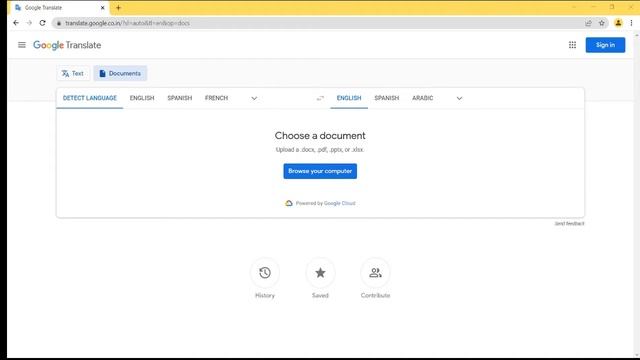Open Chrome three-dot menu
Viewport: 640px width, 360px height.
pos(631,23)
